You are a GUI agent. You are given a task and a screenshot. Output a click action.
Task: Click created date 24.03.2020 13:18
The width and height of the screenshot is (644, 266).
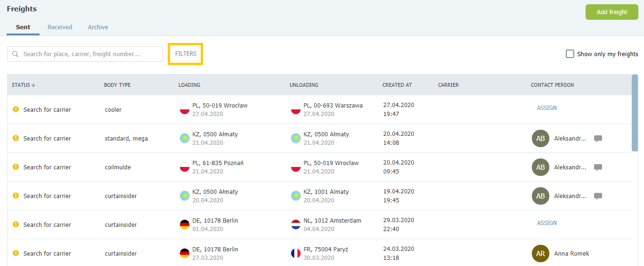(399, 253)
